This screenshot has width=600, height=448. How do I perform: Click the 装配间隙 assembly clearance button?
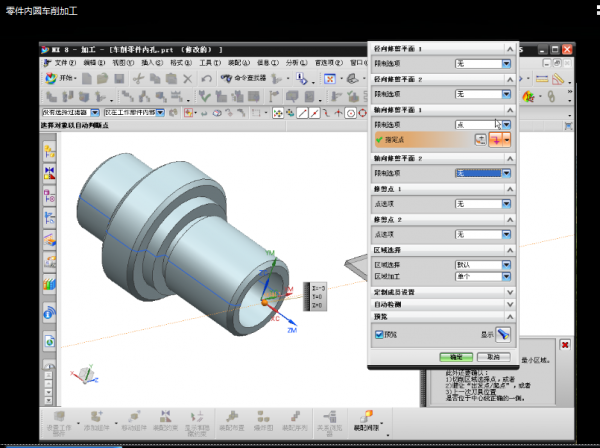367,422
